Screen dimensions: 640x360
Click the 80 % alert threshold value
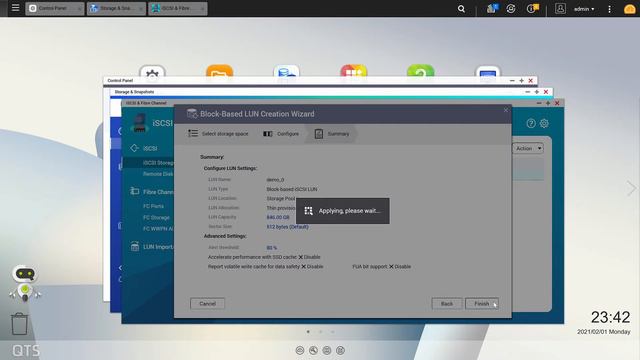click(x=271, y=248)
